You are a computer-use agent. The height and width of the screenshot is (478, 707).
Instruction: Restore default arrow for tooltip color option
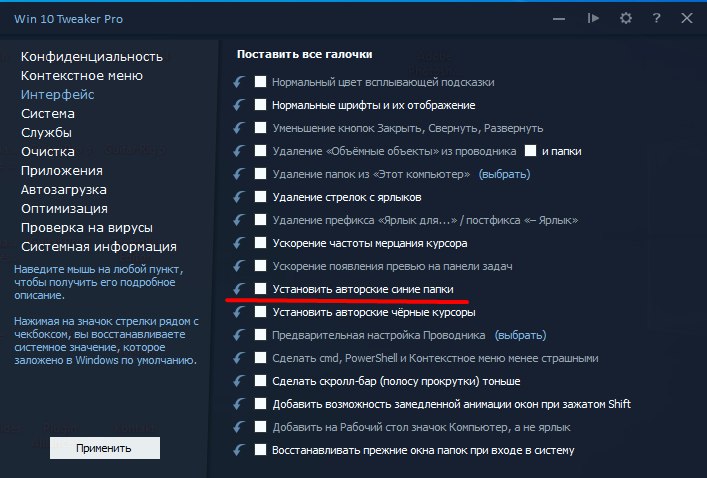tap(239, 82)
